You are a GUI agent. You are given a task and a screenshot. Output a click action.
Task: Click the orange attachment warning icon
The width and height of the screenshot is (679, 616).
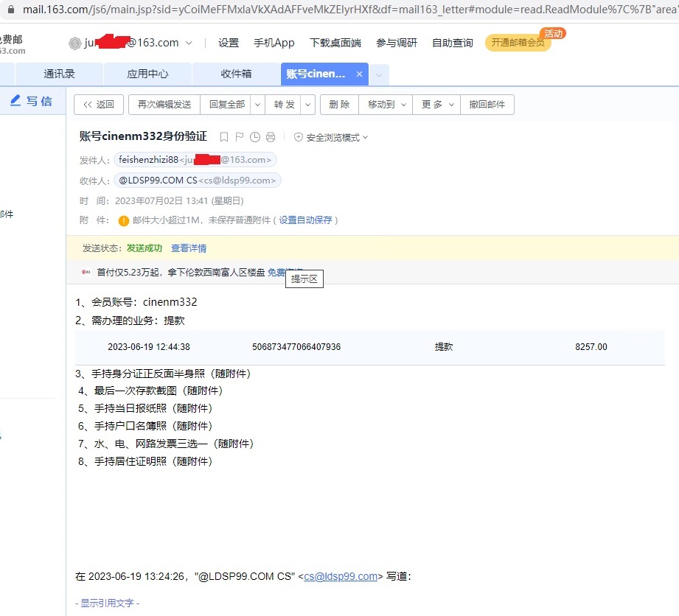(x=124, y=220)
